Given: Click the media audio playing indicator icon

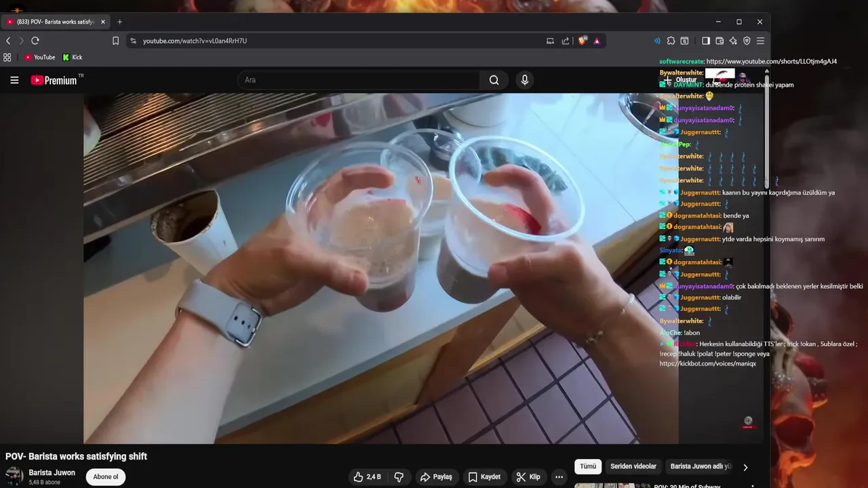Looking at the screenshot, I should [x=657, y=41].
